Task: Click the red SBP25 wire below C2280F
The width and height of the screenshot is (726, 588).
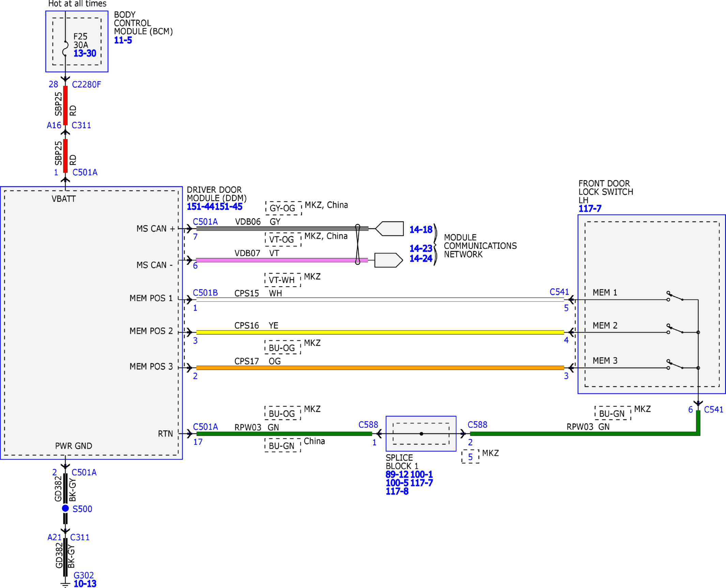Action: click(65, 105)
